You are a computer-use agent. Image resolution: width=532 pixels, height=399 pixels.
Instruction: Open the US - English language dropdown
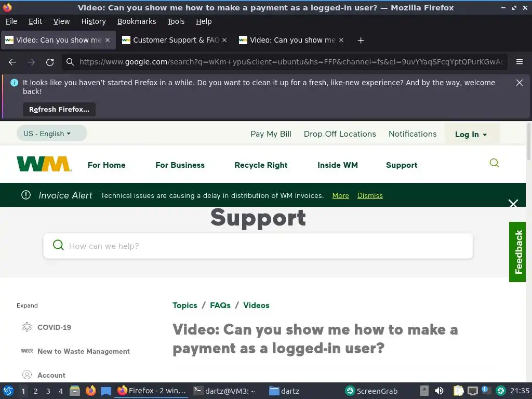pos(51,134)
